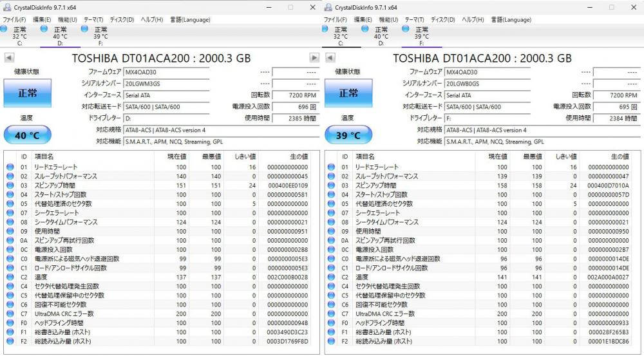
Task: Click status icon for ヘッドフライング時間 in right window
Action: pyautogui.click(x=331, y=323)
